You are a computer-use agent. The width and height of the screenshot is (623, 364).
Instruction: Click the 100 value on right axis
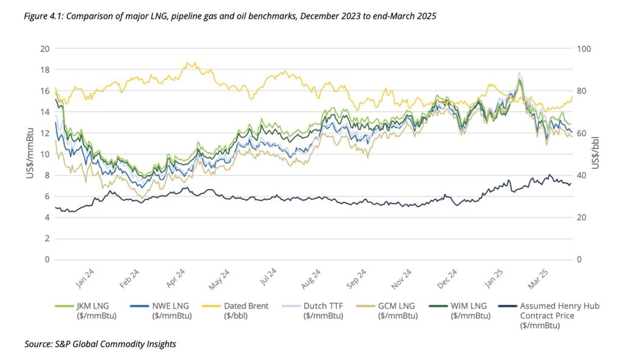584,49
